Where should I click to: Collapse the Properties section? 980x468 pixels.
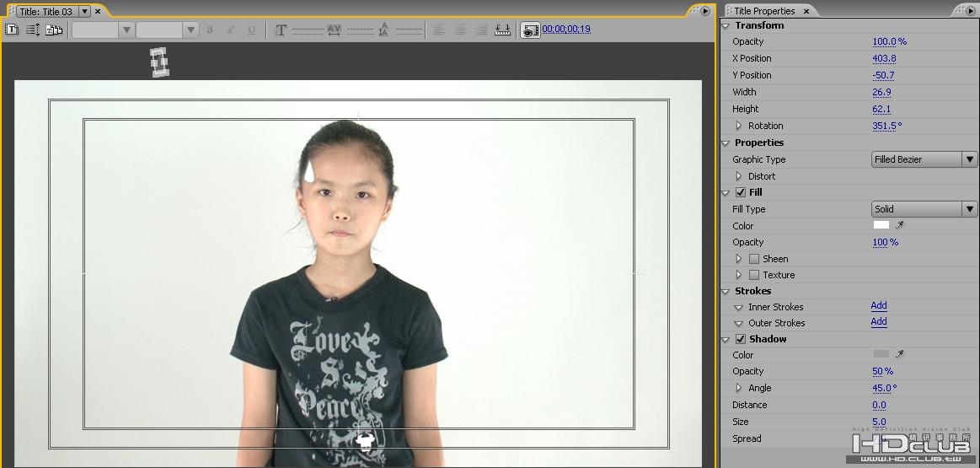pyautogui.click(x=726, y=143)
